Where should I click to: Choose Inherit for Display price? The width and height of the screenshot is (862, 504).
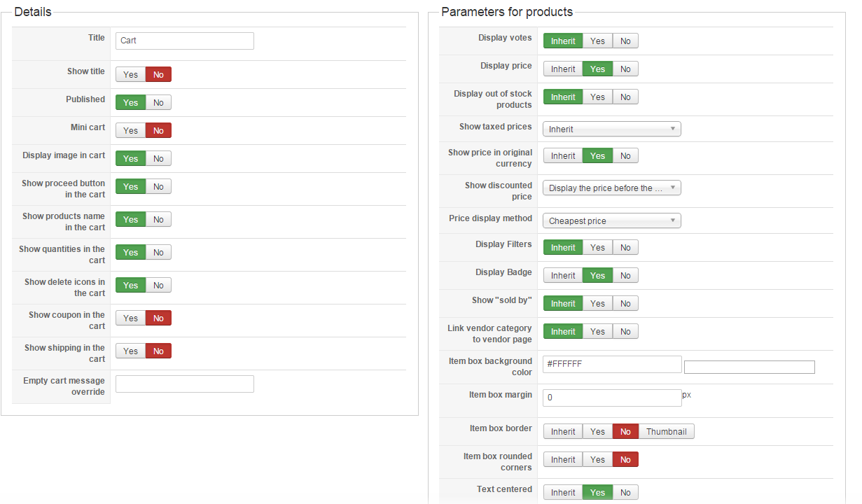coord(563,69)
